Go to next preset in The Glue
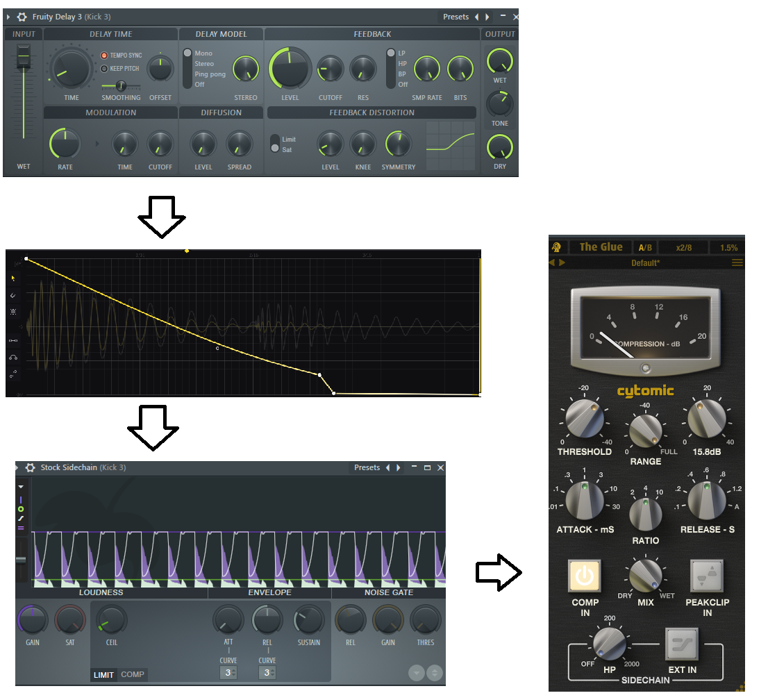Screen dimensions: 768x700 point(562,262)
